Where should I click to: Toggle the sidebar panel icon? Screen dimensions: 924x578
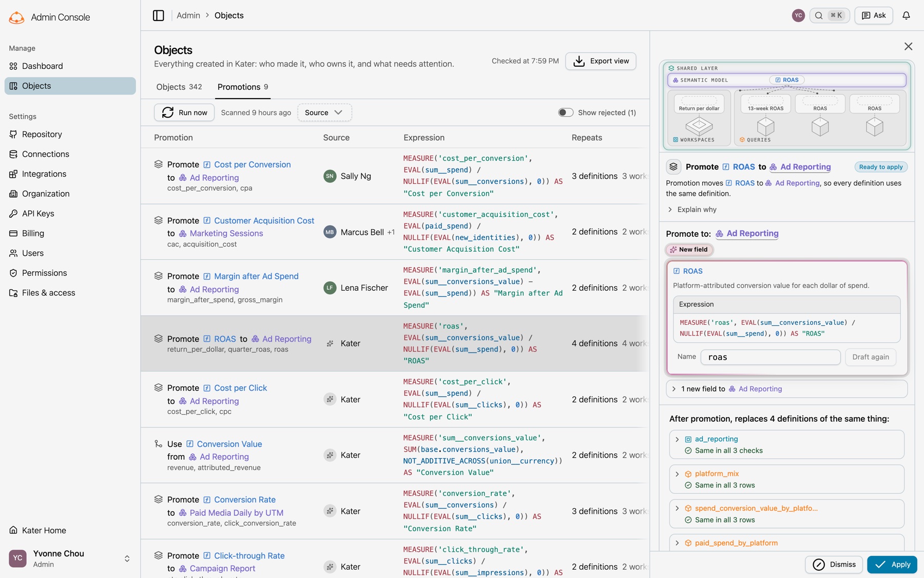point(158,15)
